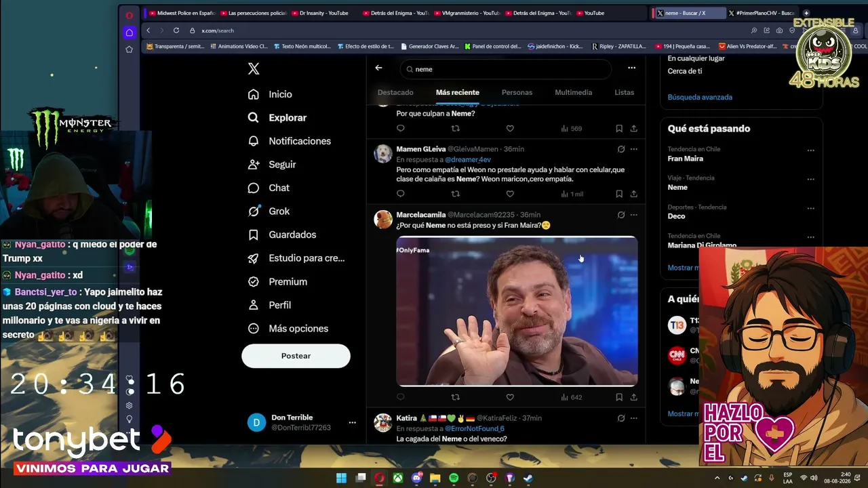Go back using the search page arrow
The image size is (868, 488).
click(x=378, y=68)
